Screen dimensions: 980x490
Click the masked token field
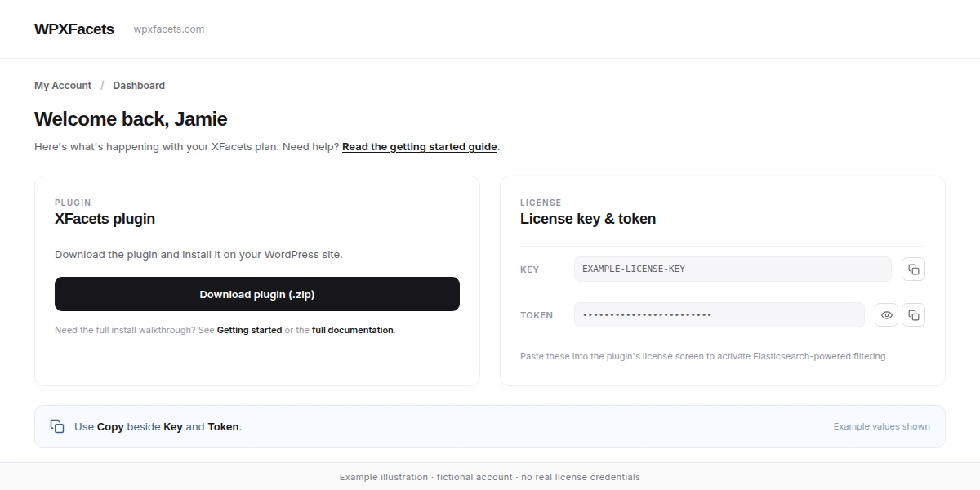[x=719, y=315]
